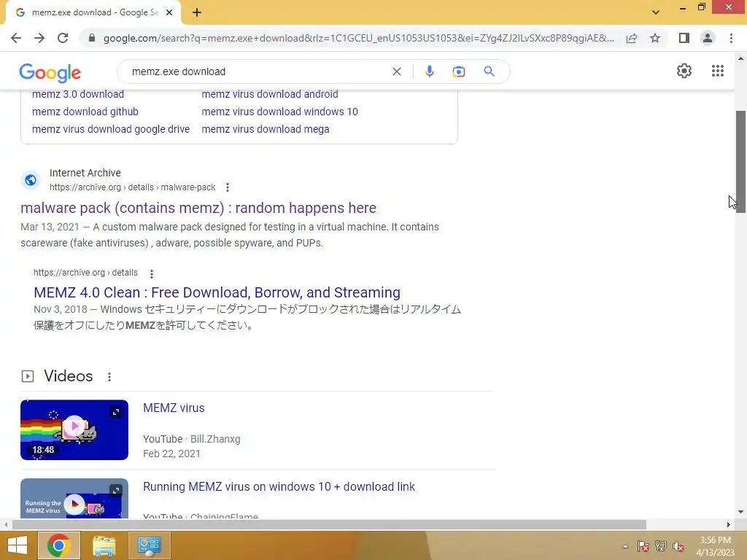Close the memz.exe download tab

(x=169, y=12)
